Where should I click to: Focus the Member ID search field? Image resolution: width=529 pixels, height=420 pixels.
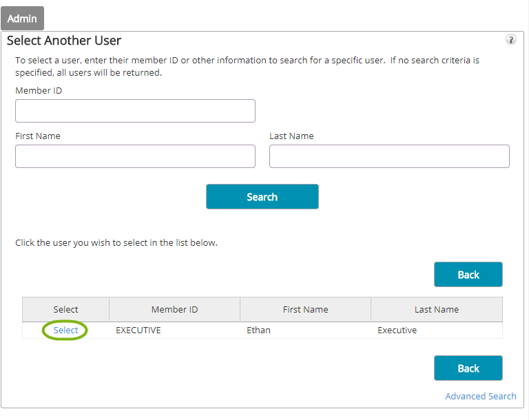(x=135, y=111)
